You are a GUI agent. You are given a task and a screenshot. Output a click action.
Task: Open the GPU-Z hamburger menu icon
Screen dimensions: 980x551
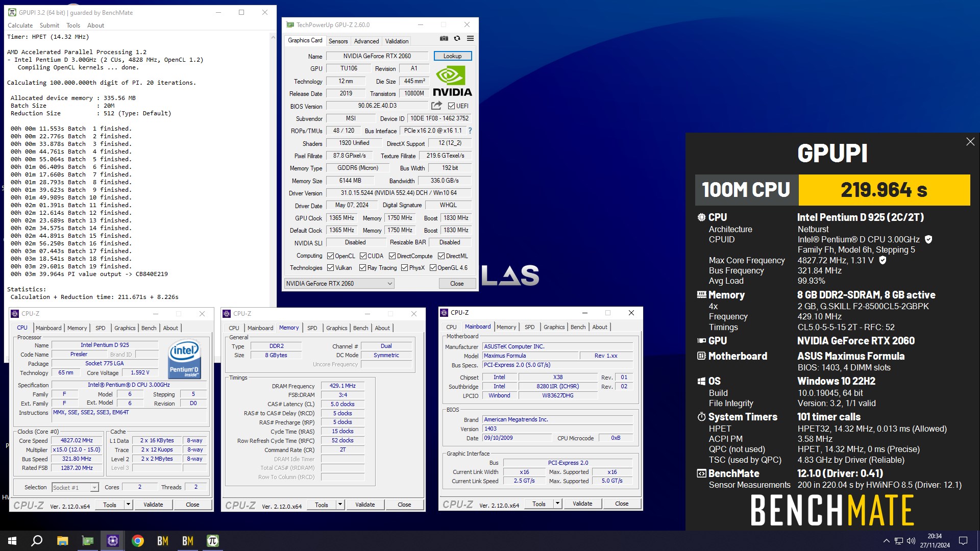point(471,39)
